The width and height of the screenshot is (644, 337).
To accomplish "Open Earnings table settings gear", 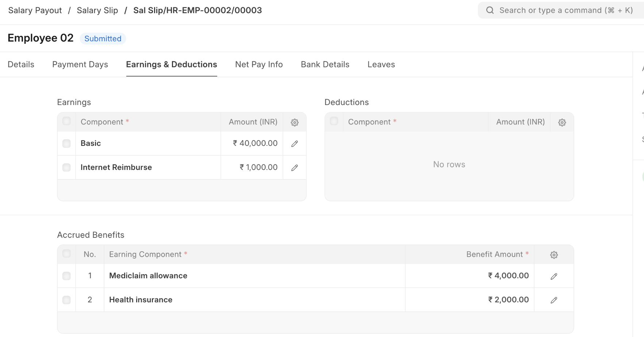I will point(295,123).
